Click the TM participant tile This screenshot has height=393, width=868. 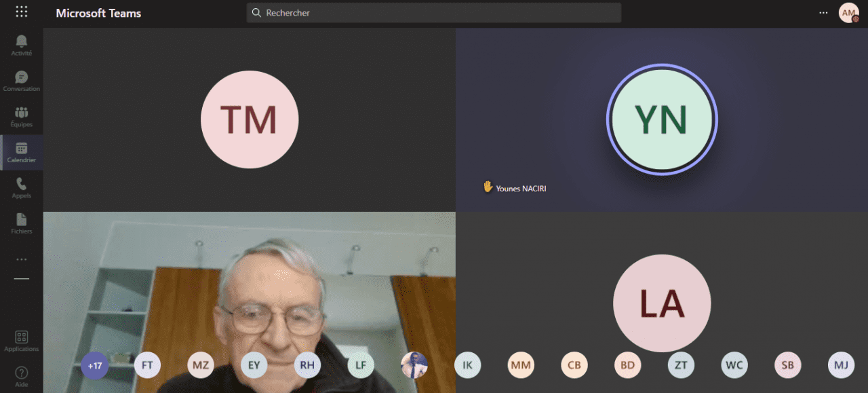tap(250, 120)
